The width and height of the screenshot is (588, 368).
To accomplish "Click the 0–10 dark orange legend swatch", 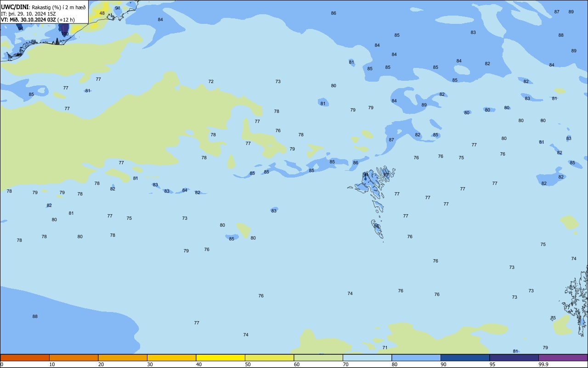I will (25, 357).
